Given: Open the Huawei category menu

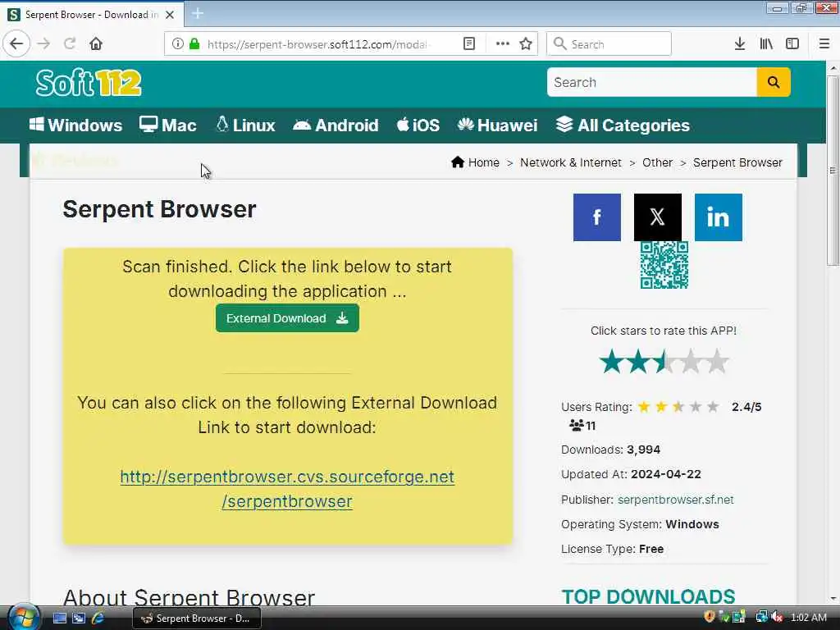Looking at the screenshot, I should coord(497,125).
